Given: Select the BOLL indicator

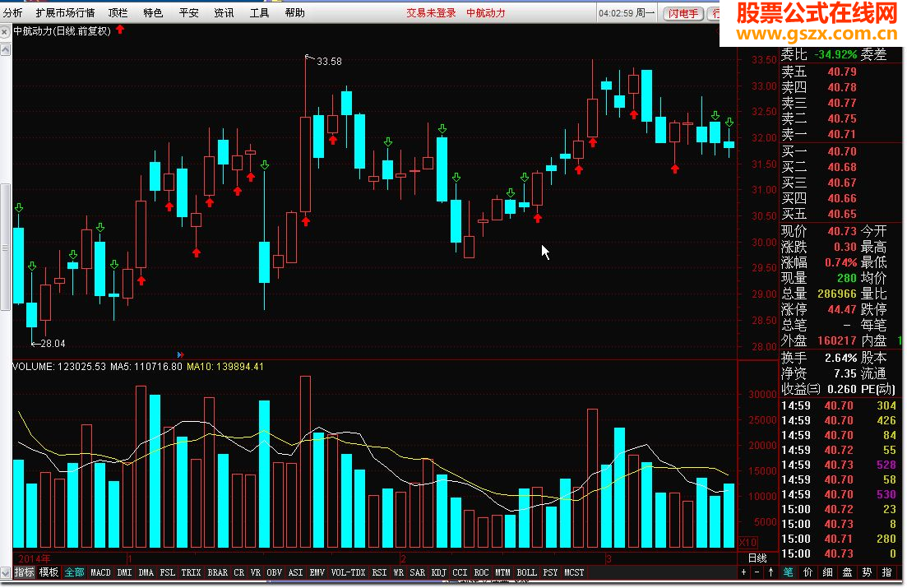Looking at the screenshot, I should 527,572.
